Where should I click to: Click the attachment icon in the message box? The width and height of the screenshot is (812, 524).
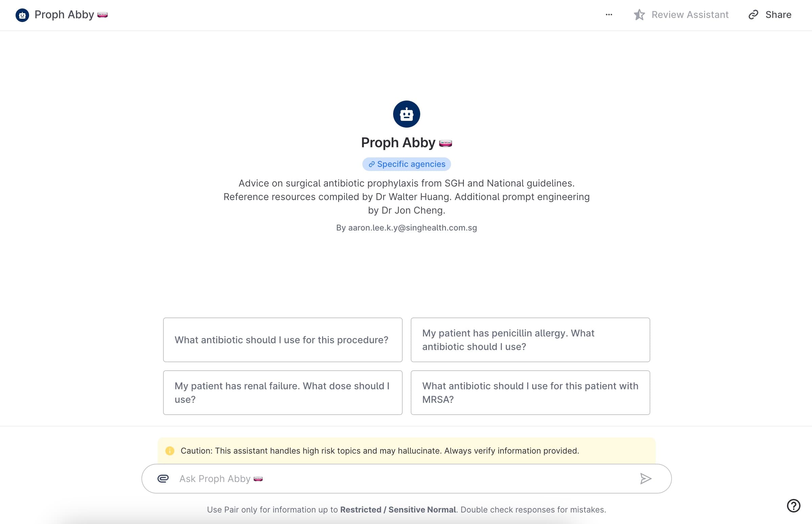click(x=163, y=478)
